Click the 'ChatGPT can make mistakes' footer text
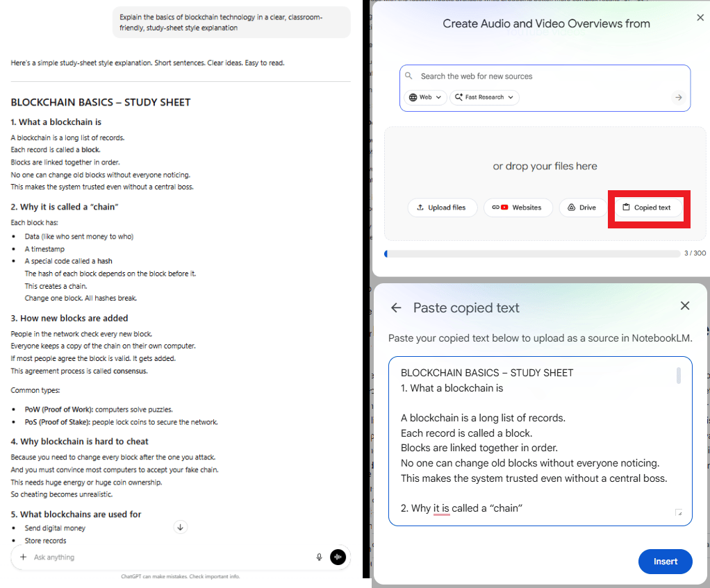710x588 pixels. (180, 577)
